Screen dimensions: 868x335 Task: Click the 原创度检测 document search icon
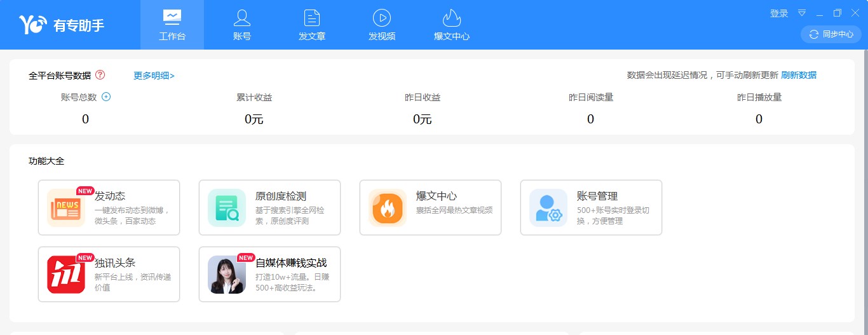(x=226, y=207)
